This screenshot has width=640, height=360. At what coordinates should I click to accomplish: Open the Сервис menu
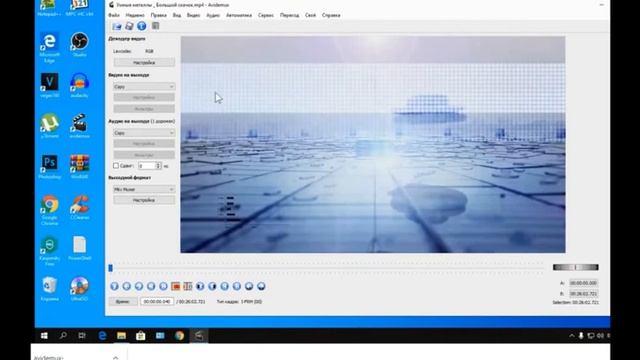(x=266, y=15)
